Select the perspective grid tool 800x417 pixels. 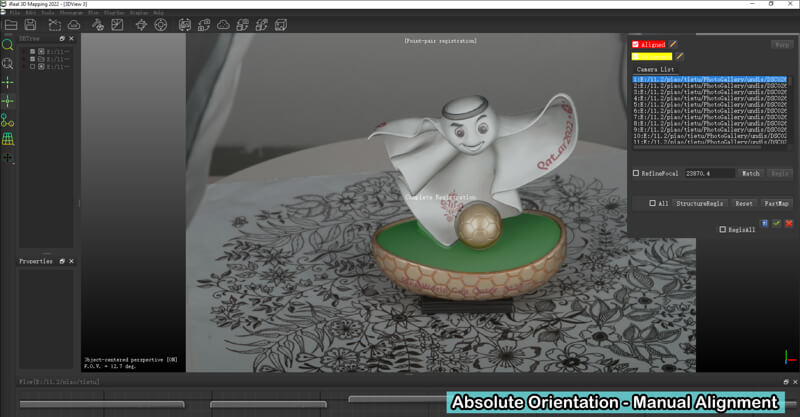8,139
